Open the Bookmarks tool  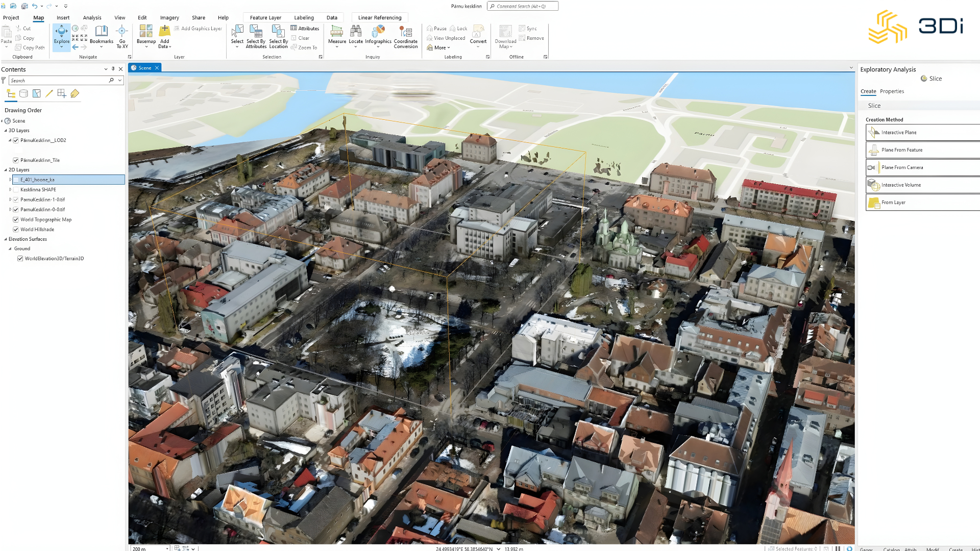tap(102, 35)
